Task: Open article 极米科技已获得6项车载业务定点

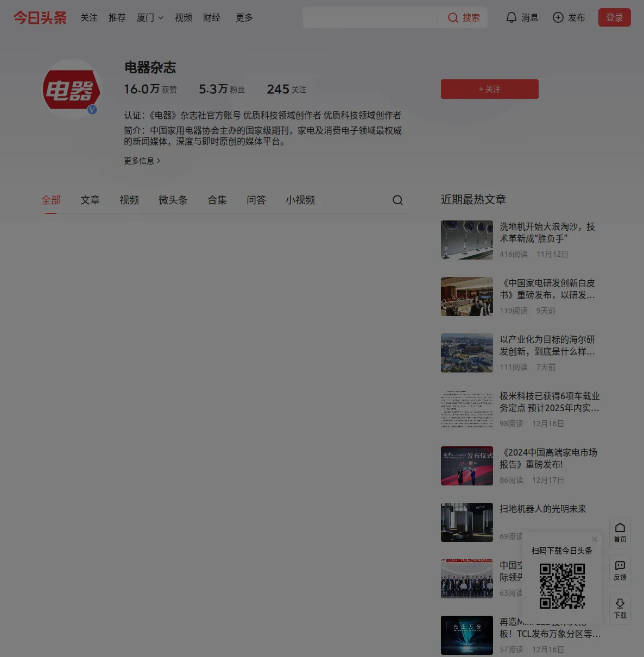Action: point(550,402)
